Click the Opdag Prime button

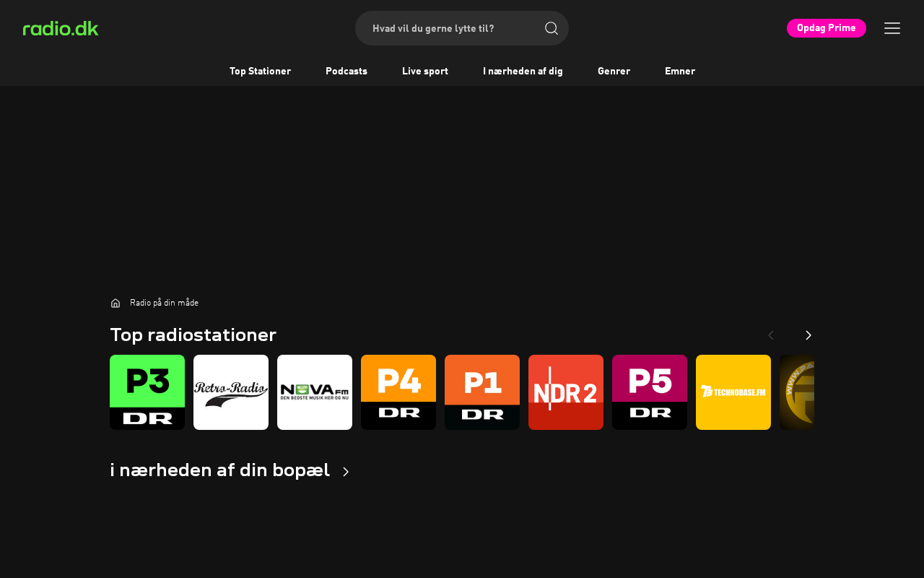[827, 28]
